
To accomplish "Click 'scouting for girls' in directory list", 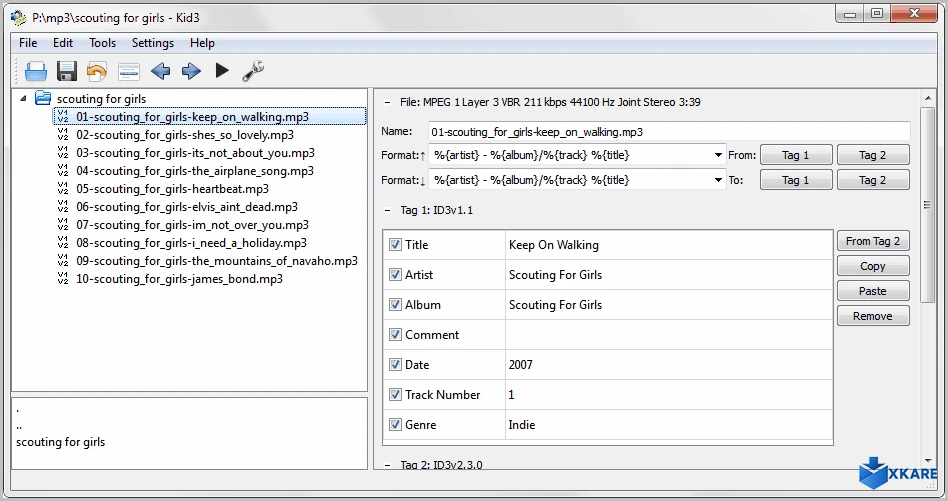I will [60, 442].
